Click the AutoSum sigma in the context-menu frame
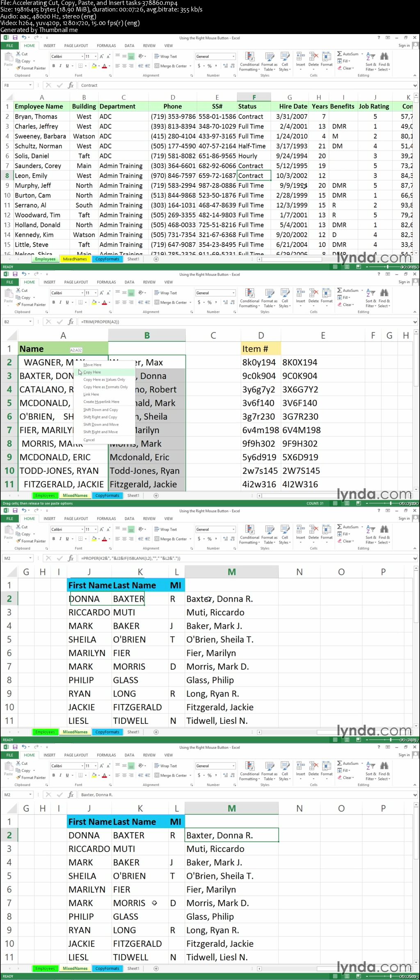The width and height of the screenshot is (420, 980). point(340,290)
